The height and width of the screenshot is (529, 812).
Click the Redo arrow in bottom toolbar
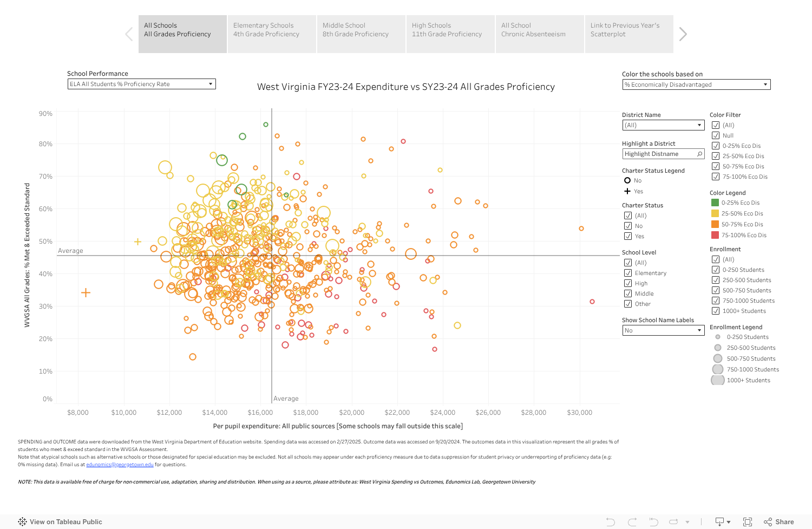click(x=632, y=522)
